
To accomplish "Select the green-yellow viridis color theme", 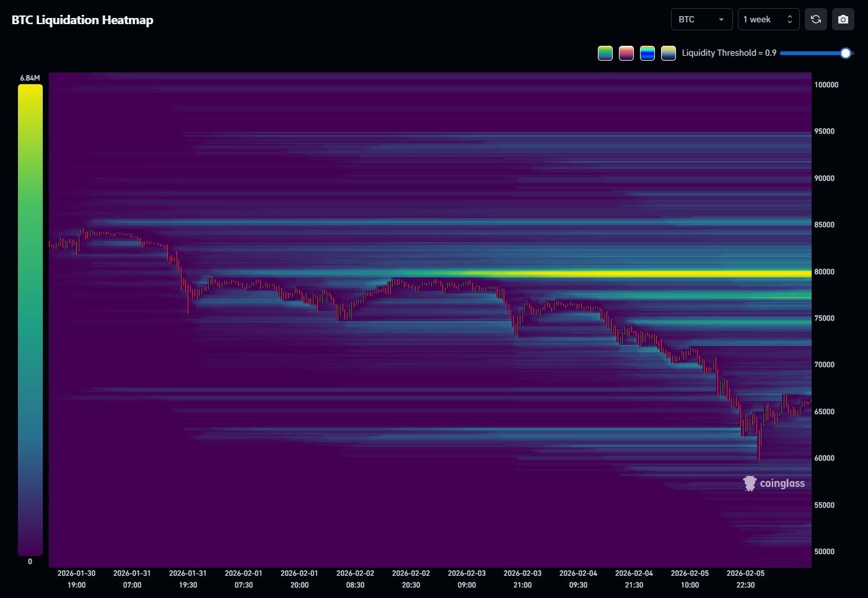I will pos(605,53).
